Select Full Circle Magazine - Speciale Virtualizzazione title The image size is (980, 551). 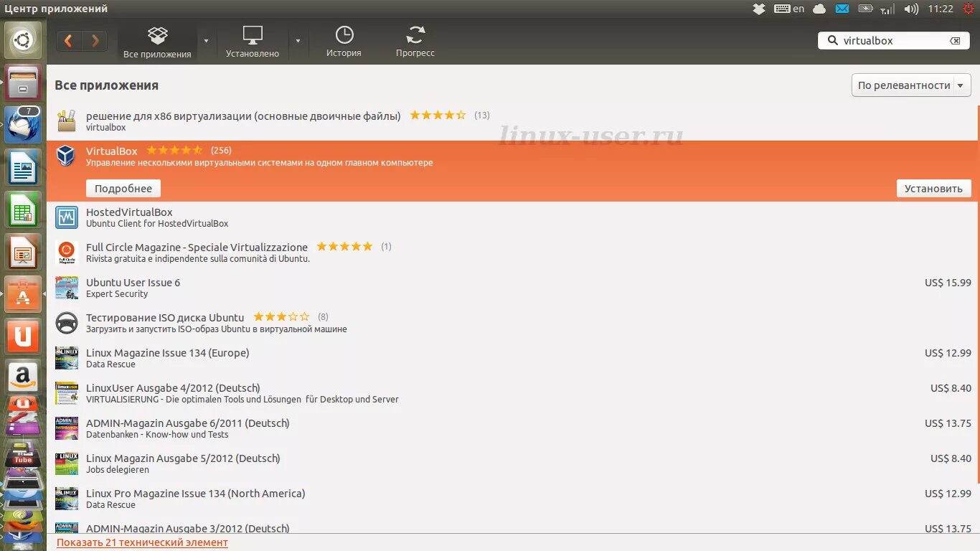tap(197, 247)
